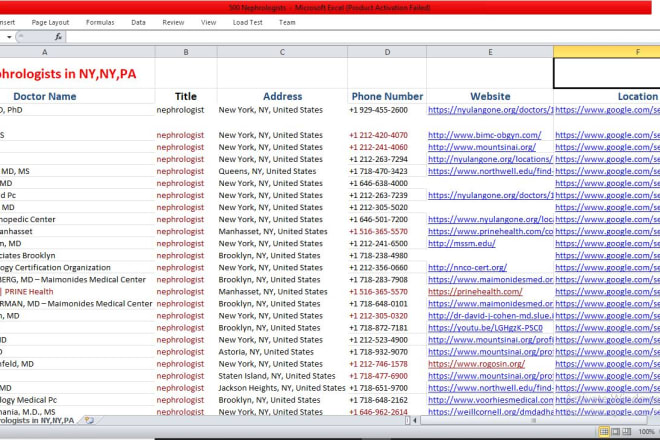Open the Team ribbon tab
This screenshot has height=440, width=660.
[x=287, y=22]
